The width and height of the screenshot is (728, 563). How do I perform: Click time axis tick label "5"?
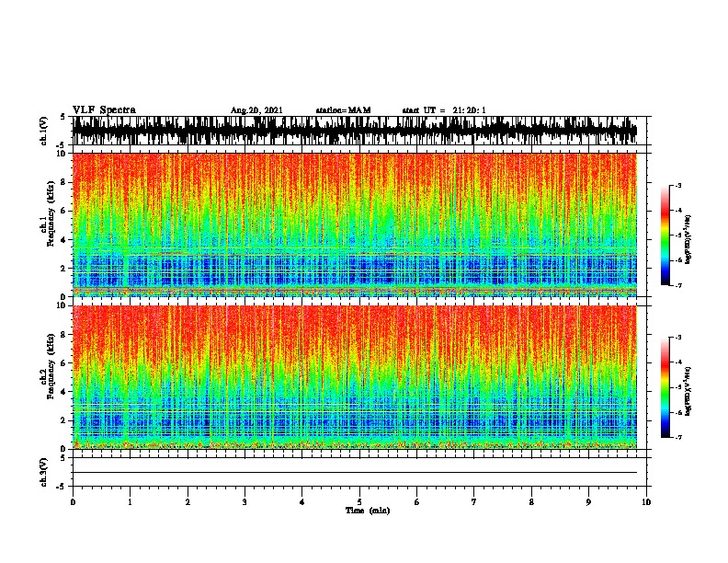(359, 501)
